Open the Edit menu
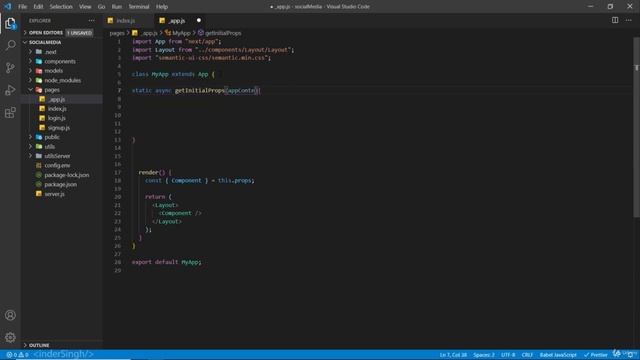 click(x=38, y=7)
